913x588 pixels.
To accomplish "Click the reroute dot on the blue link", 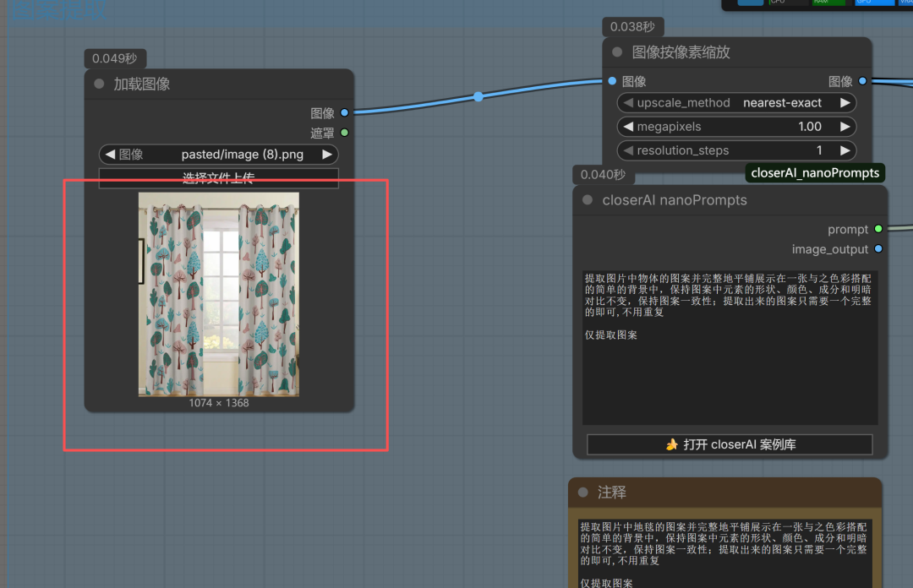I will [x=478, y=96].
